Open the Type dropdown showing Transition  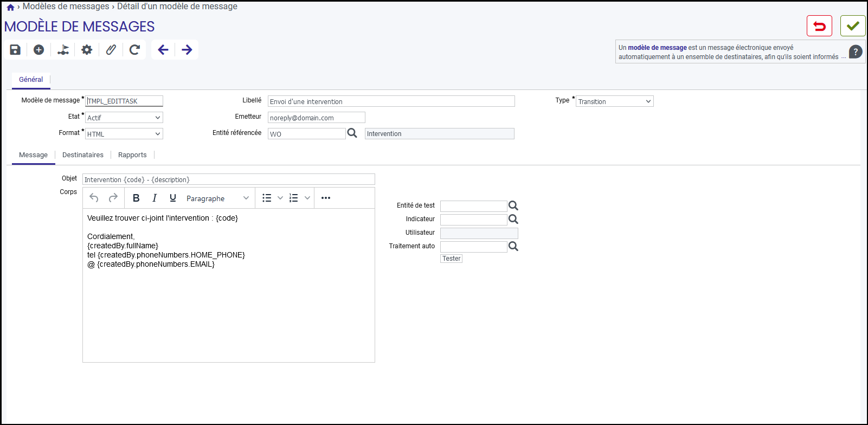(x=615, y=101)
